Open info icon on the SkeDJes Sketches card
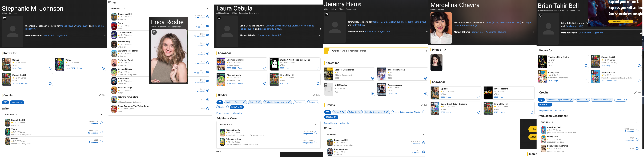 pos(265,68)
